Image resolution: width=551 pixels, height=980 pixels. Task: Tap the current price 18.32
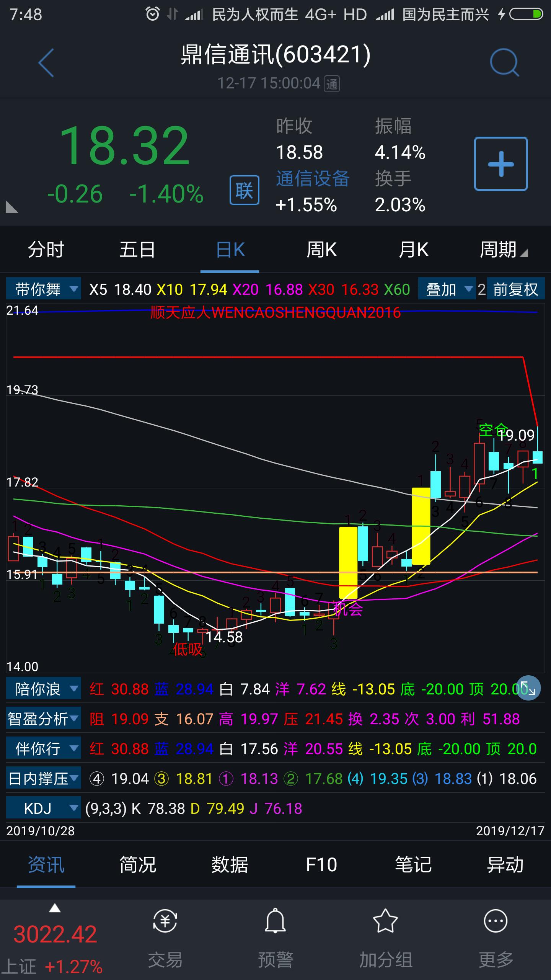(x=124, y=145)
